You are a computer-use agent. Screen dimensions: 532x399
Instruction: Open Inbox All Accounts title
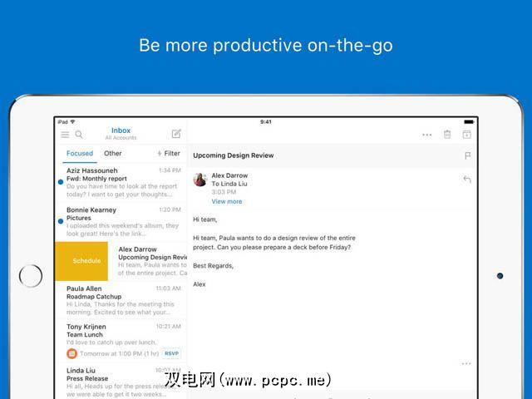pos(121,134)
